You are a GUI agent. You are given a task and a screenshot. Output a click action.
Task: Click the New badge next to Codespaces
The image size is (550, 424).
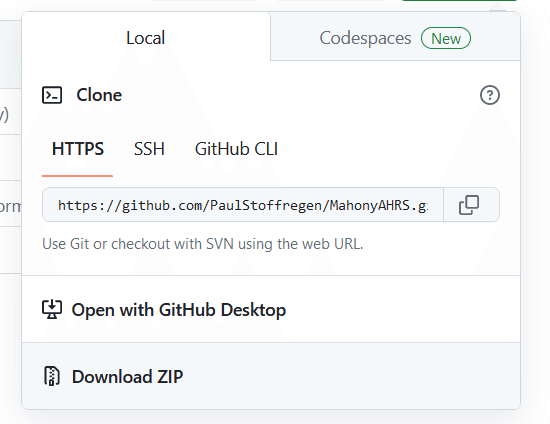point(446,38)
